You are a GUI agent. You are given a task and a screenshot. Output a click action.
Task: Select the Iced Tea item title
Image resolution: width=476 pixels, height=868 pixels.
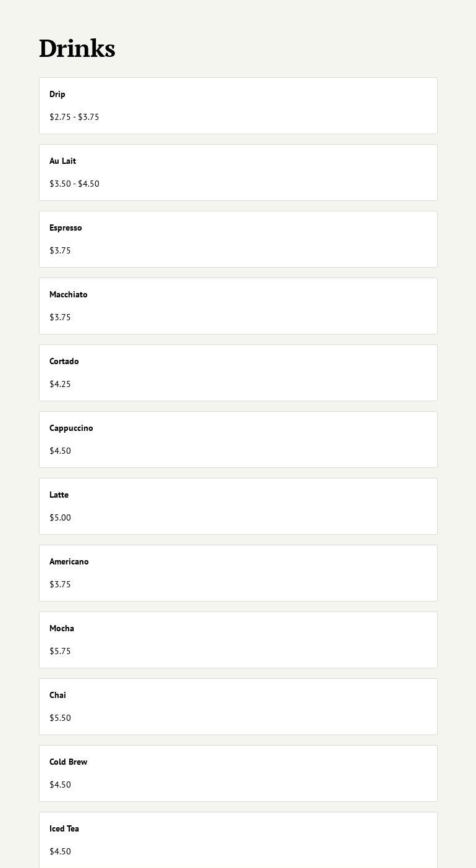tap(64, 828)
